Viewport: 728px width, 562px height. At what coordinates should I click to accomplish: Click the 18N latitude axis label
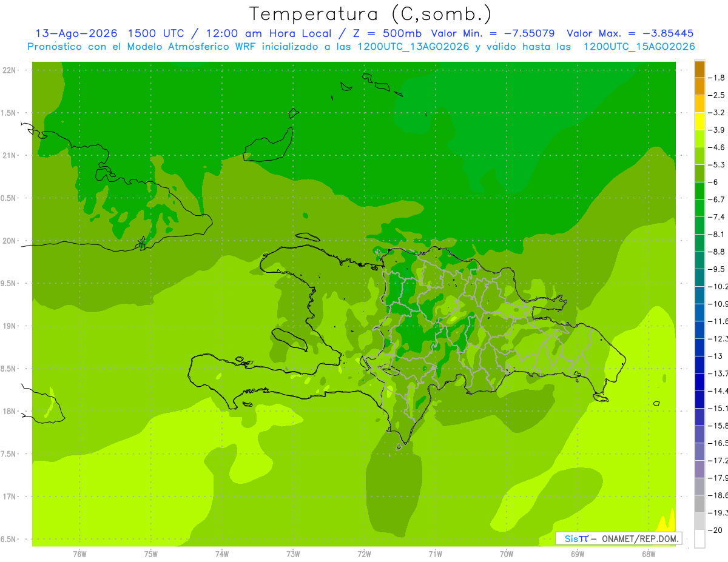9,411
